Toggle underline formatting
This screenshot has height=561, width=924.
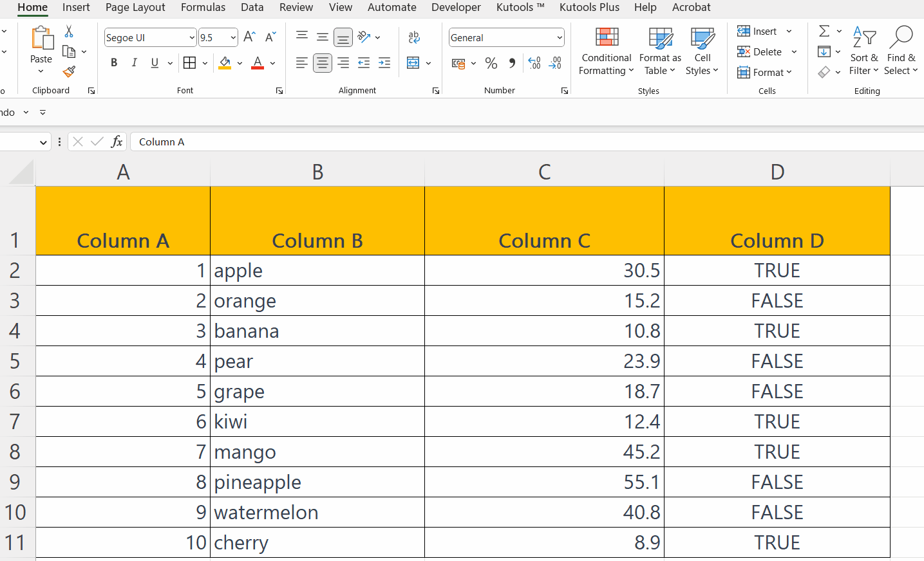coord(154,62)
